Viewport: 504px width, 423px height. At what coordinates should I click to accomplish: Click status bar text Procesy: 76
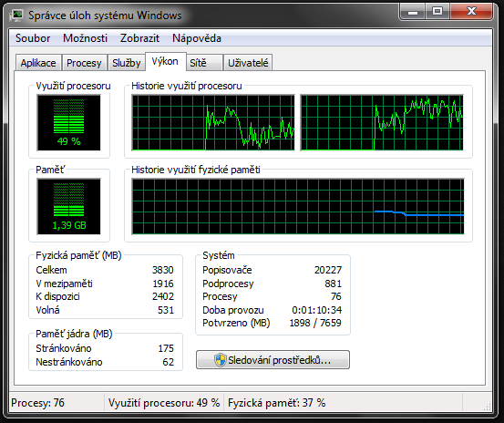[x=37, y=403]
